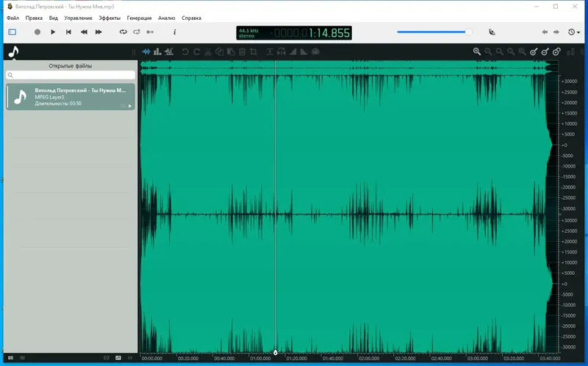Select the waveform view icon

point(146,51)
